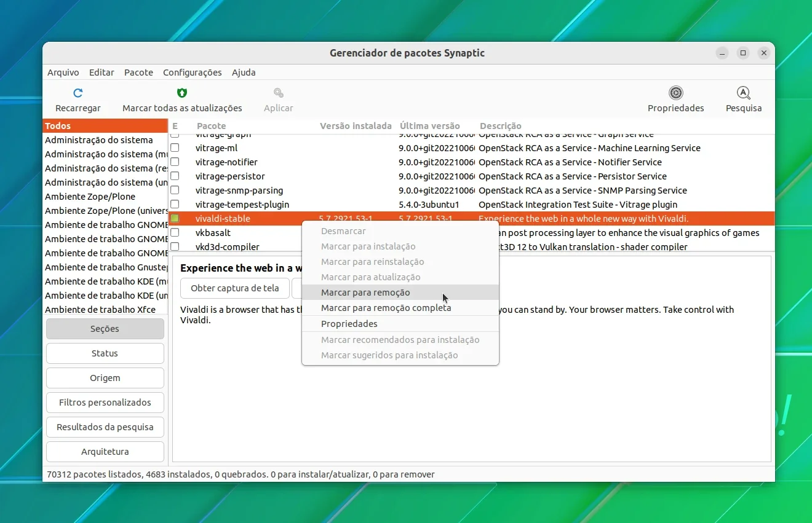Screen dimensions: 812x523
Task: Mark the vkbasalt package checkbox
Action: click(175, 232)
